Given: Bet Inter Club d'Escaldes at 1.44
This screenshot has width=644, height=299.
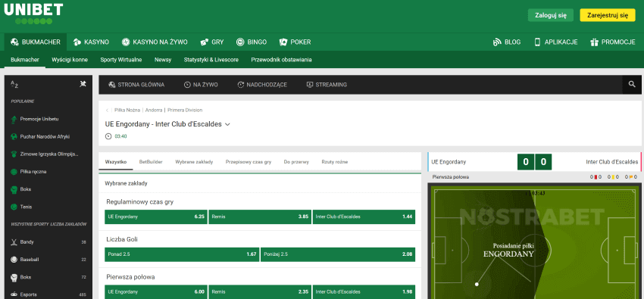Looking at the screenshot, I should (364, 216).
